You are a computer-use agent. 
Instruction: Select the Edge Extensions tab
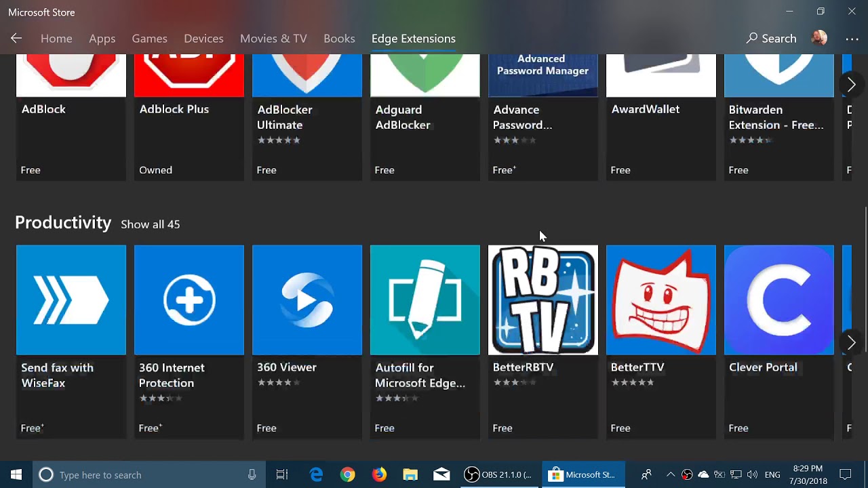tap(414, 39)
